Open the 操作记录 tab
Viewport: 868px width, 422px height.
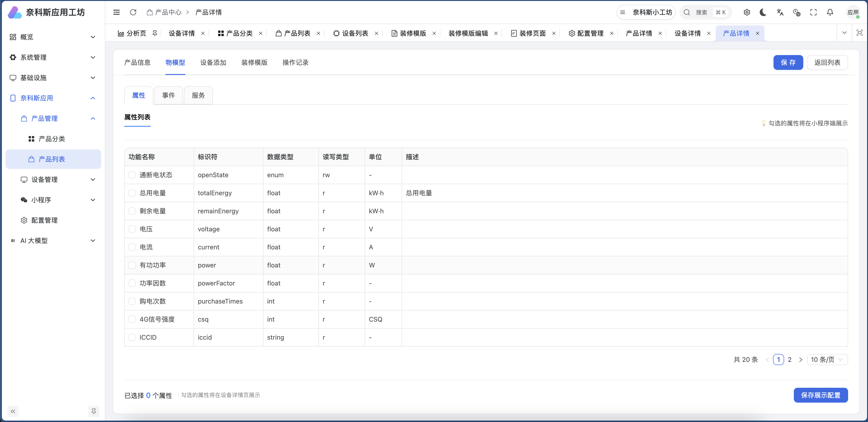295,62
